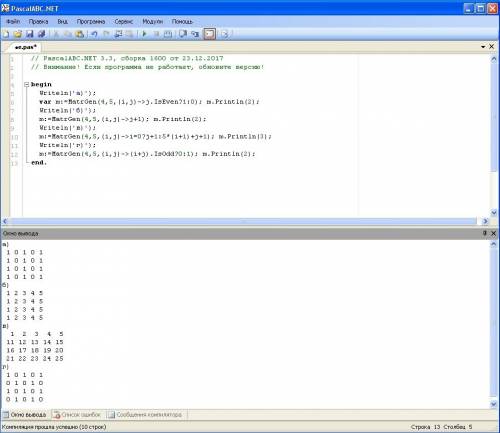The image size is (500, 433).
Task: Save the file using the floppy icon
Action: point(30,34)
